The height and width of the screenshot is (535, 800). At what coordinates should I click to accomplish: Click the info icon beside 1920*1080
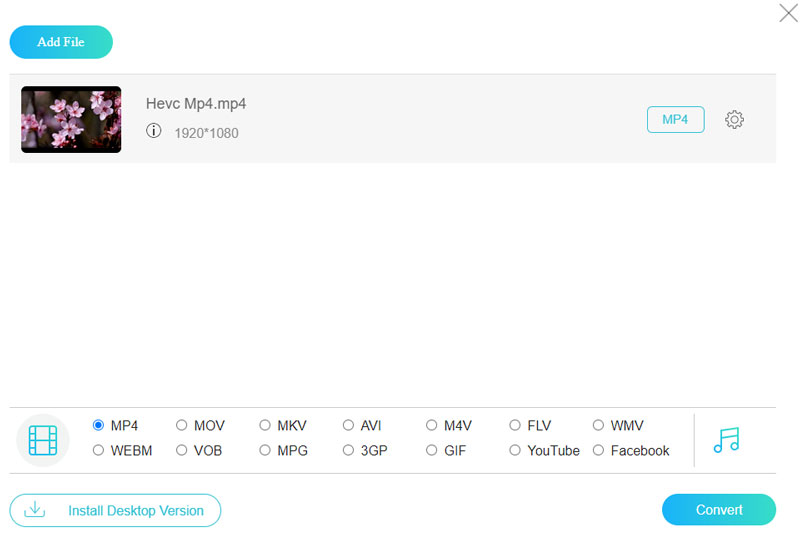(153, 131)
